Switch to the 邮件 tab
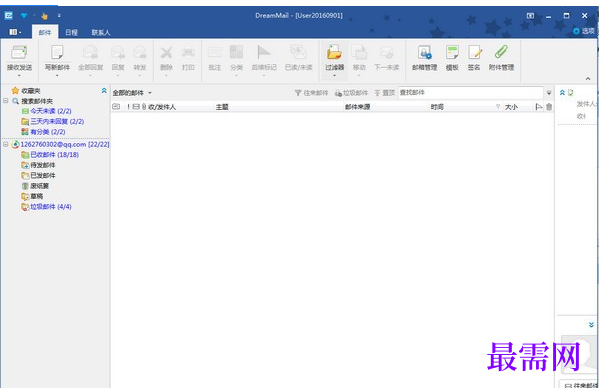 [x=45, y=32]
